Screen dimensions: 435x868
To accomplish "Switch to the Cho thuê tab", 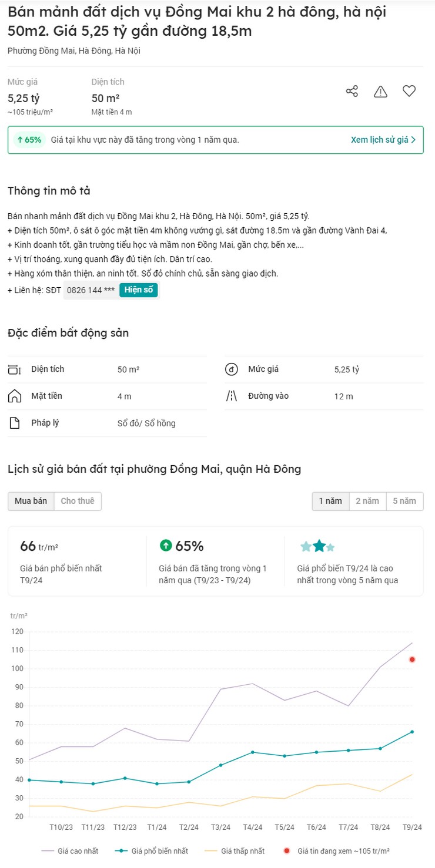I will (78, 501).
